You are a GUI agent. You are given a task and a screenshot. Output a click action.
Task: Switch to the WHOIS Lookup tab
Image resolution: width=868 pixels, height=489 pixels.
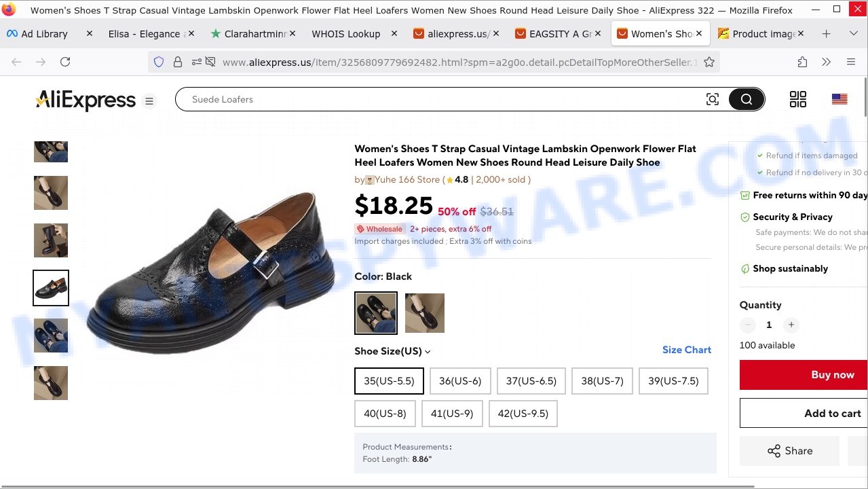pos(346,34)
